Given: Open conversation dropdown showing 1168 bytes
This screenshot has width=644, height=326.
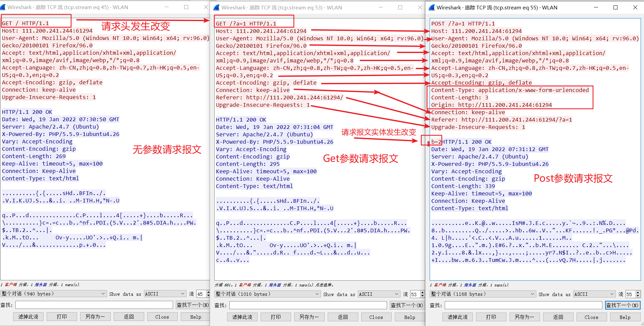Looking at the screenshot, I should [483, 294].
